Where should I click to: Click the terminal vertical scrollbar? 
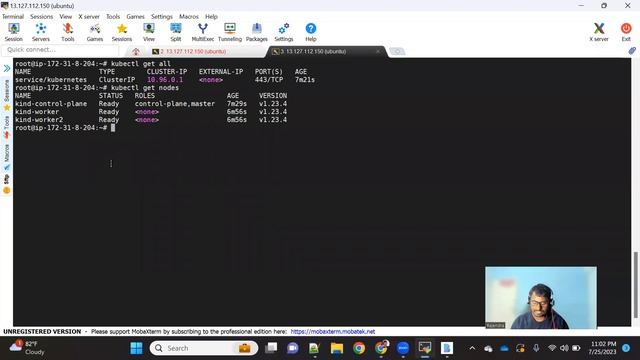click(x=635, y=285)
